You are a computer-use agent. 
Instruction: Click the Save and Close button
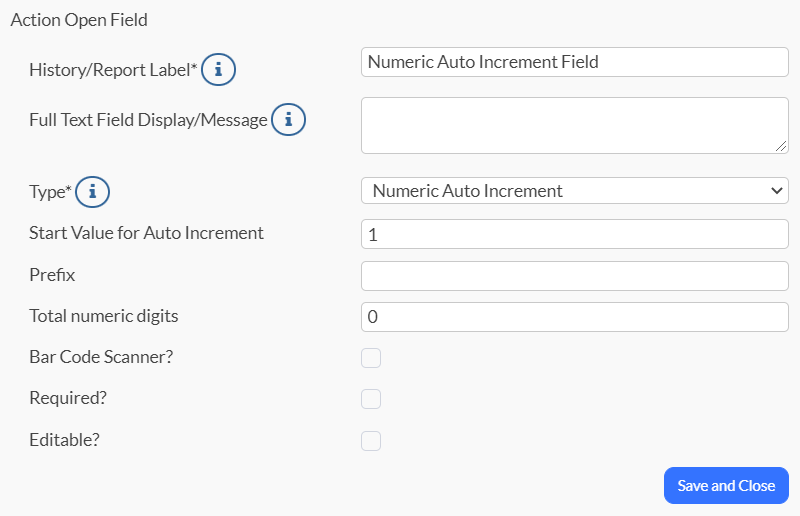pyautogui.click(x=726, y=485)
